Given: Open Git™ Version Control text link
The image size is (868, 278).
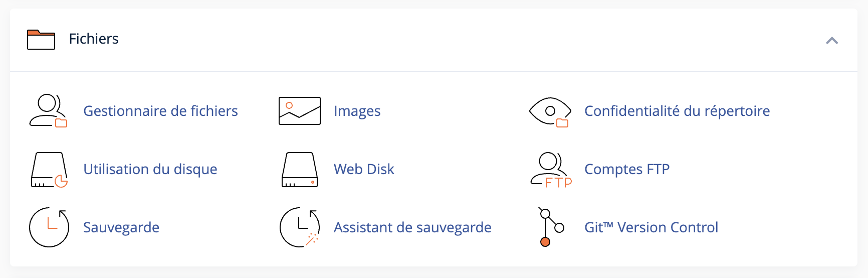Looking at the screenshot, I should (x=651, y=228).
